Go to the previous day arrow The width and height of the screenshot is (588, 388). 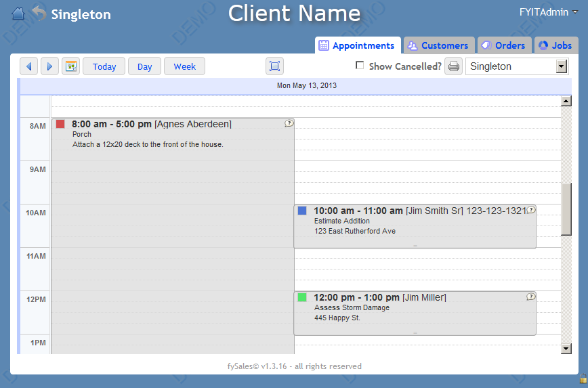tap(29, 66)
